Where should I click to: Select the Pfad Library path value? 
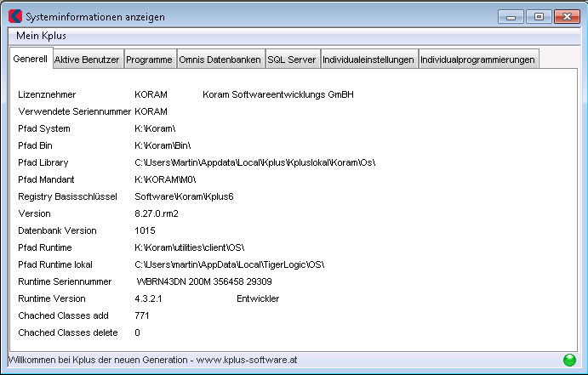pos(254,162)
